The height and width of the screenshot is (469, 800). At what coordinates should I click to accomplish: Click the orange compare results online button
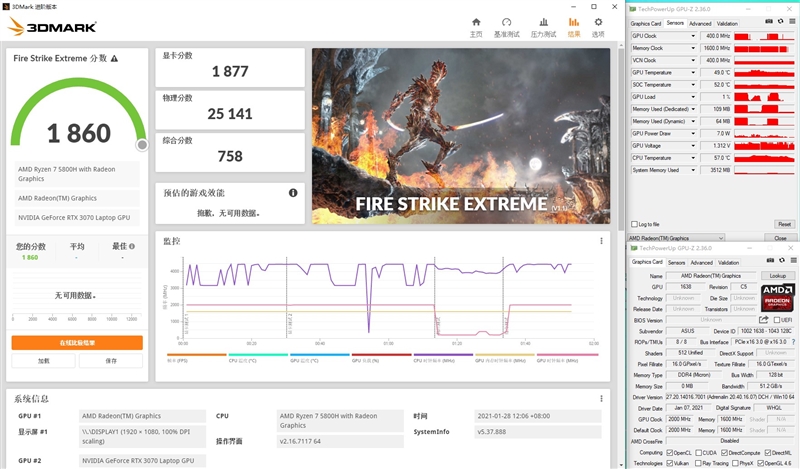77,342
